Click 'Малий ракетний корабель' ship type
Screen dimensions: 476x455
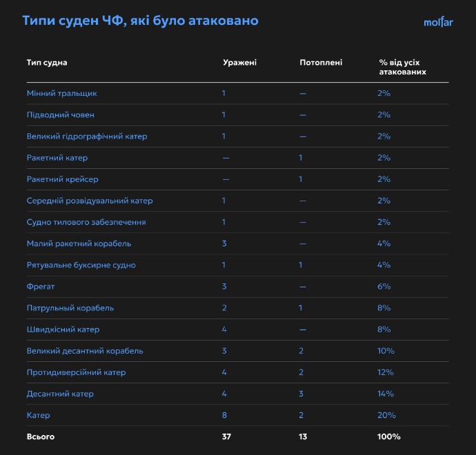(79, 243)
